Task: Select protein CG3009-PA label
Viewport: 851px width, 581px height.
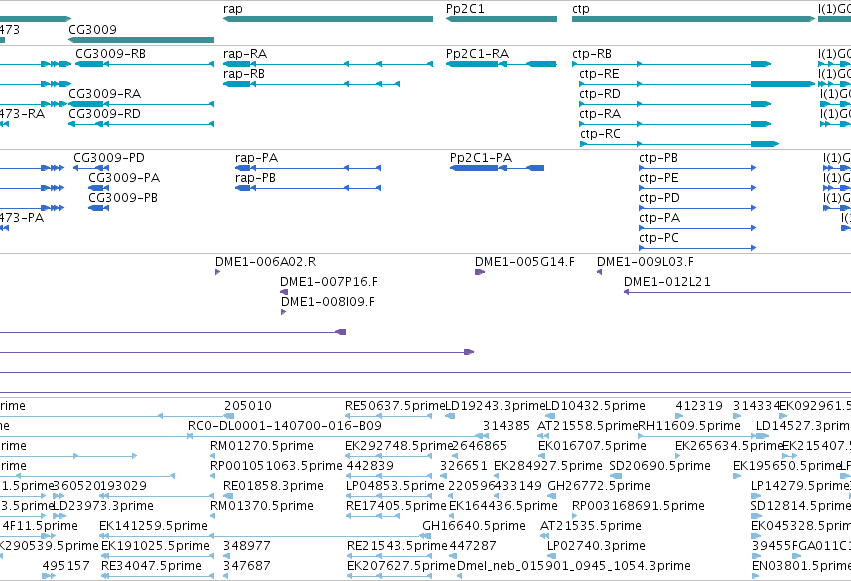Action: tap(124, 178)
